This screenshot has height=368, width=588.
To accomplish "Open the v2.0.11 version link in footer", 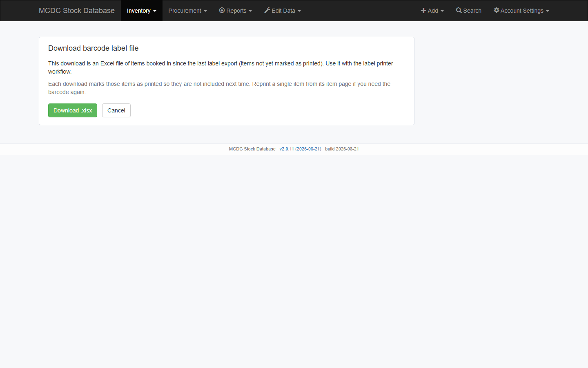I will coord(300,149).
